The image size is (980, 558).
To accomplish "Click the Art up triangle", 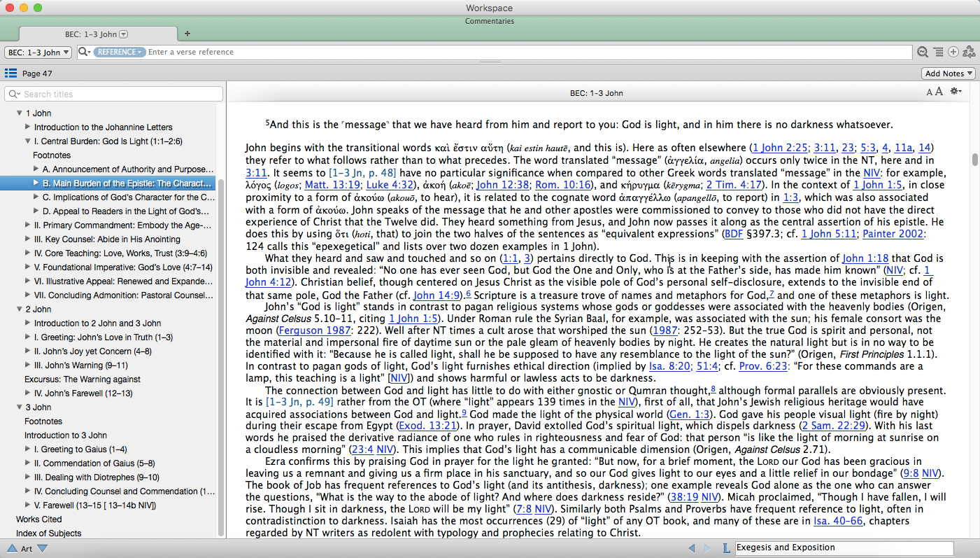I will (11, 548).
